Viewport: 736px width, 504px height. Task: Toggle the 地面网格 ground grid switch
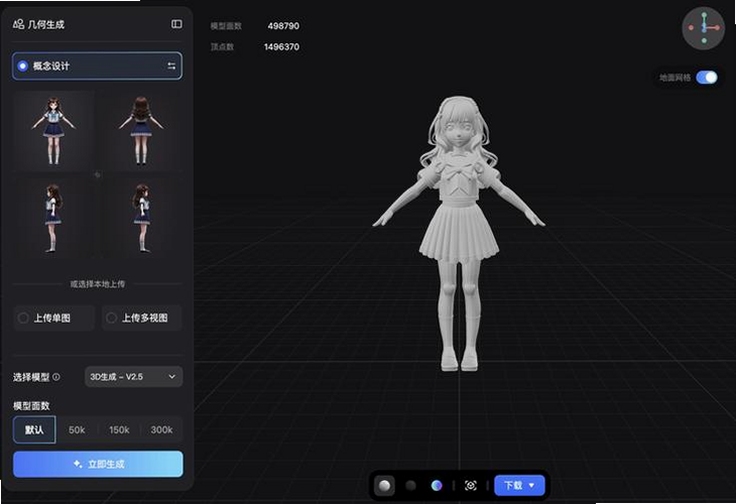(x=706, y=77)
